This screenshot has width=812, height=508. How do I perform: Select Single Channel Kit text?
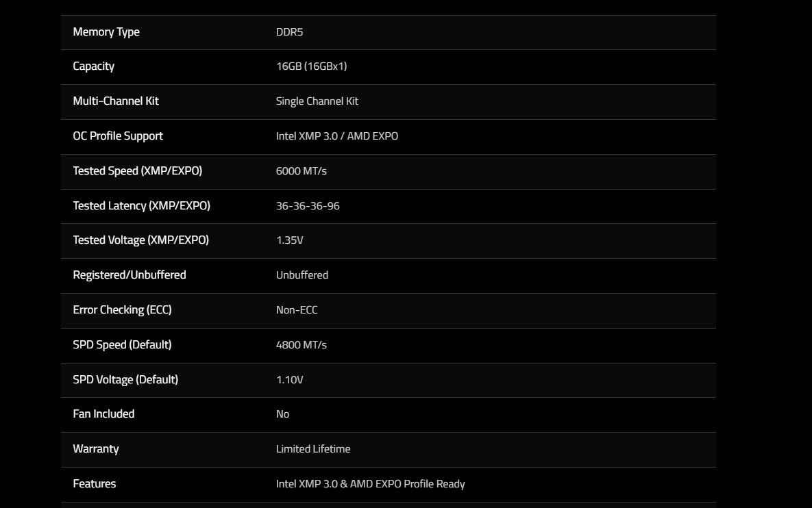pos(317,101)
